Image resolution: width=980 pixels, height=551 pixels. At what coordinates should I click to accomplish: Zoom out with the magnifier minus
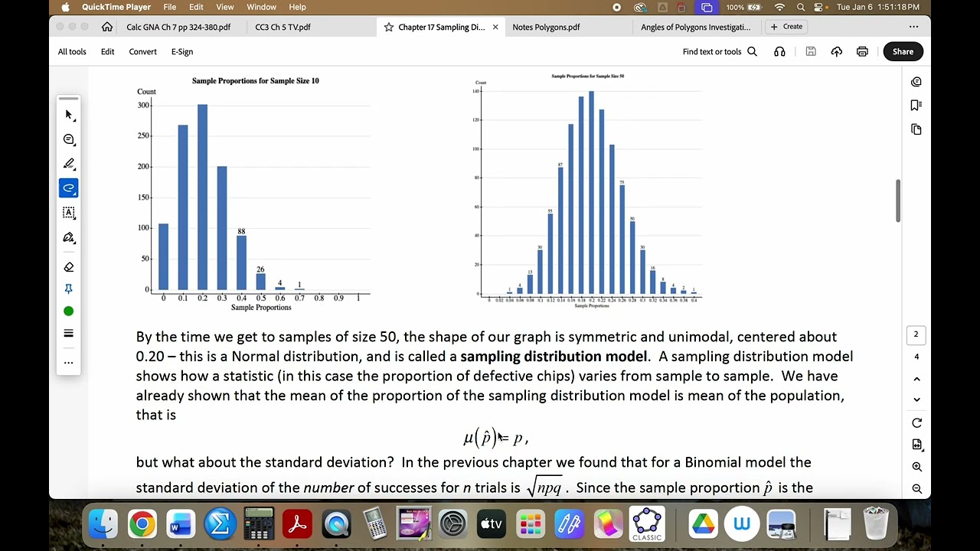click(916, 489)
